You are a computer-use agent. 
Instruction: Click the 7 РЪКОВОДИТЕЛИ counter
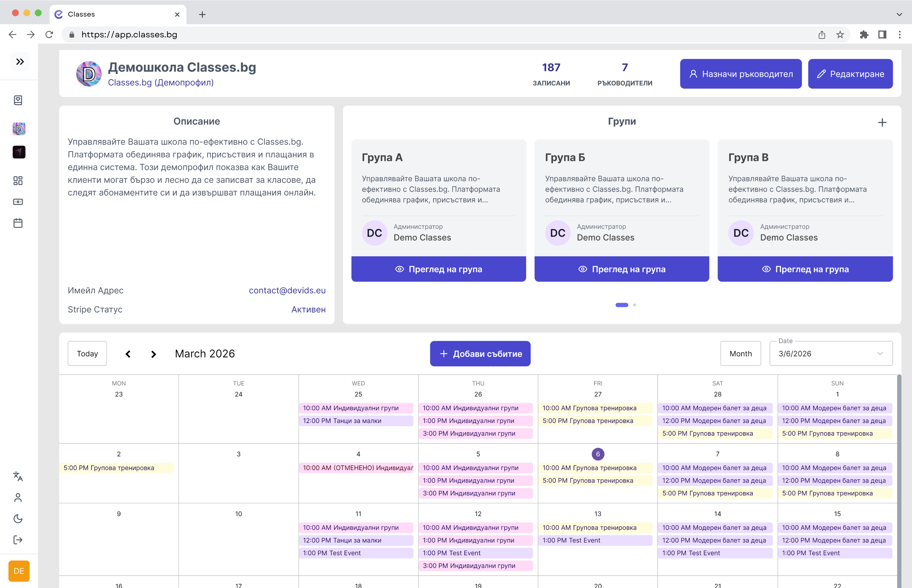pyautogui.click(x=624, y=74)
